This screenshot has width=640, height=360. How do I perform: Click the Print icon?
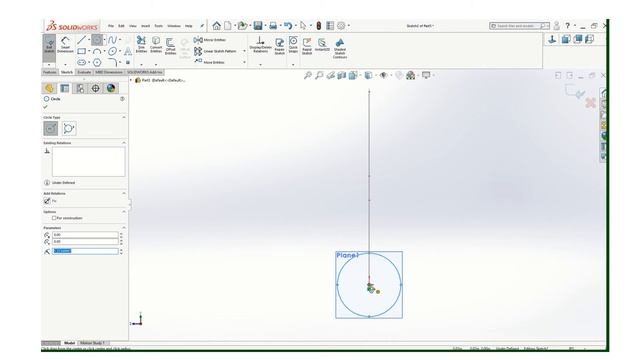pyautogui.click(x=273, y=26)
